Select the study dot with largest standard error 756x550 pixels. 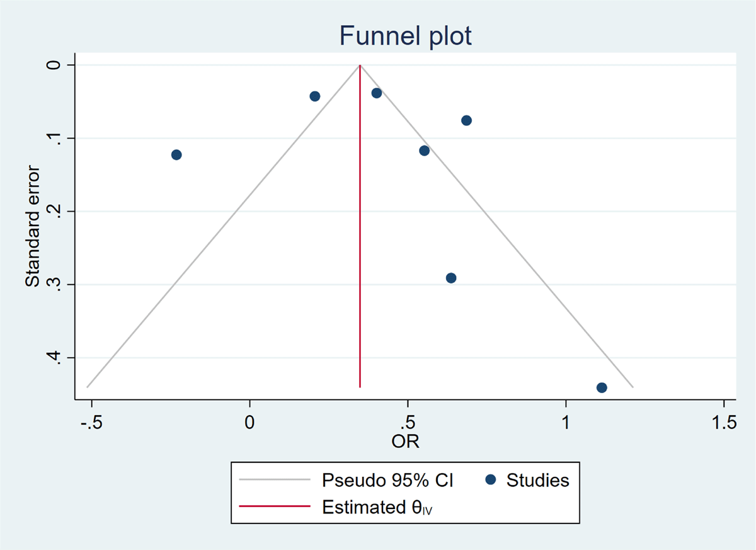[602, 387]
